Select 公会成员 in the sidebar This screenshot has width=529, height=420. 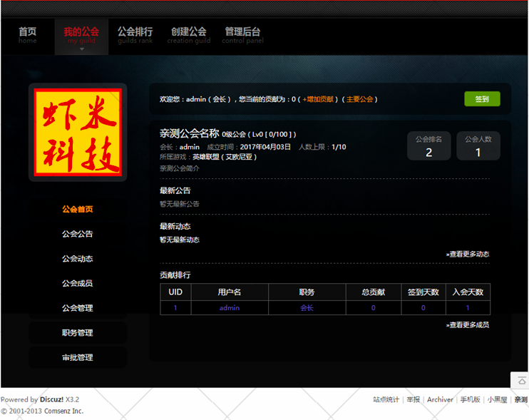77,283
